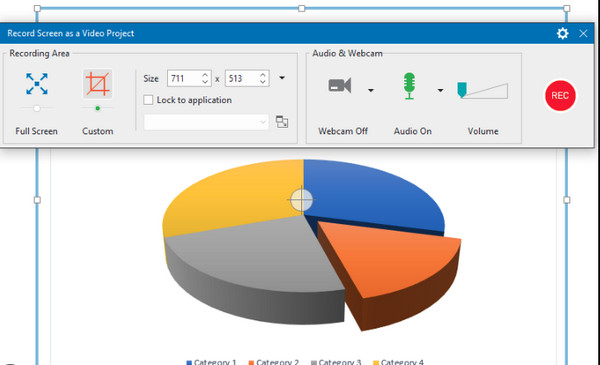The height and width of the screenshot is (365, 600).
Task: Expand the webcam options dropdown arrow
Action: [370, 90]
